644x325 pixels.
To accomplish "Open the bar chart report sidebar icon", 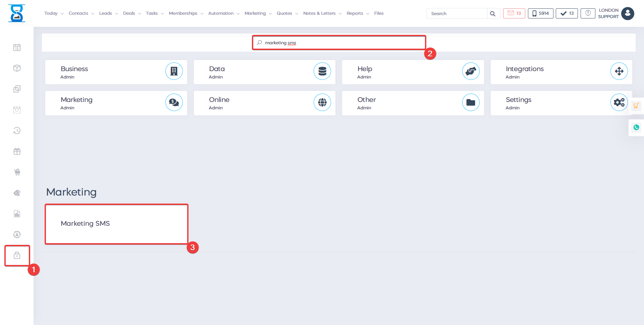I will 17,214.
